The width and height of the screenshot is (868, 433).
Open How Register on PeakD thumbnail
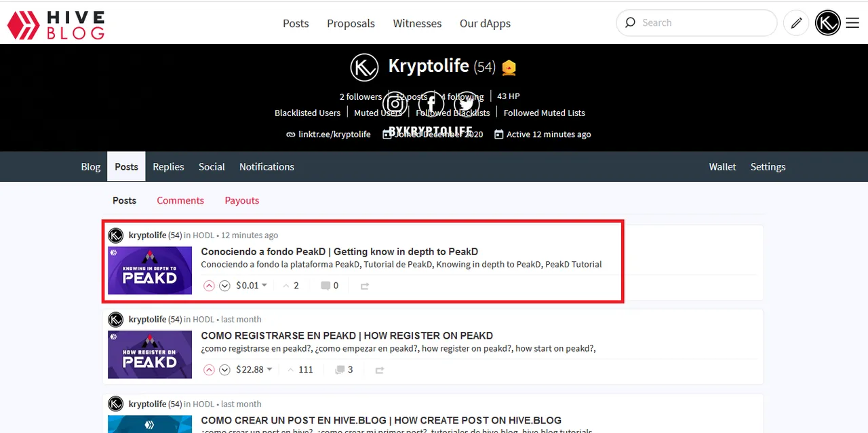pyautogui.click(x=150, y=354)
